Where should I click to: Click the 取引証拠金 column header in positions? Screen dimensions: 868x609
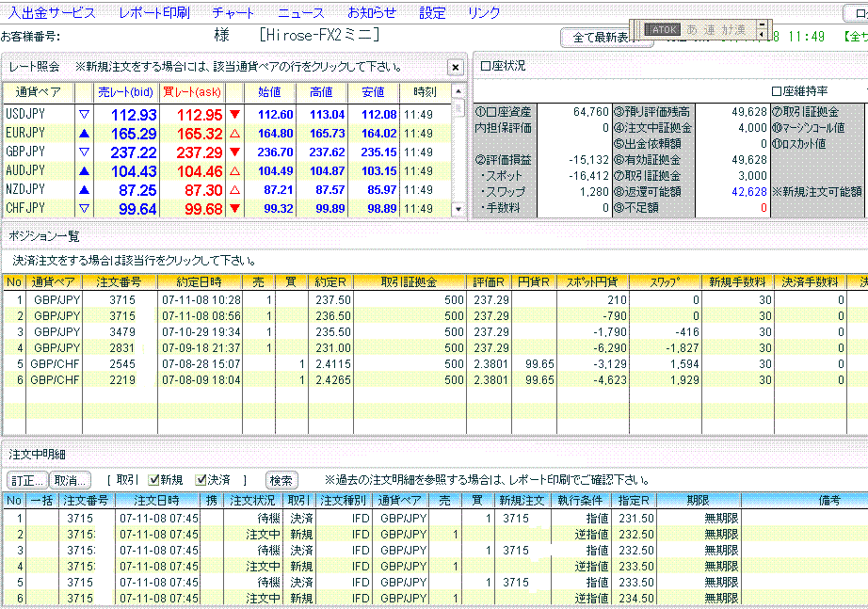pyautogui.click(x=410, y=282)
